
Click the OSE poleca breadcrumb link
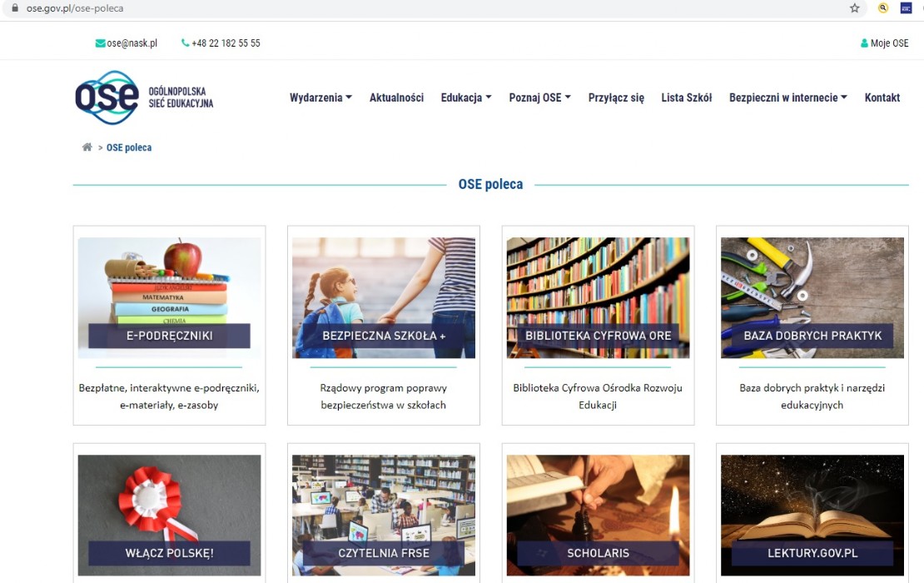(129, 147)
